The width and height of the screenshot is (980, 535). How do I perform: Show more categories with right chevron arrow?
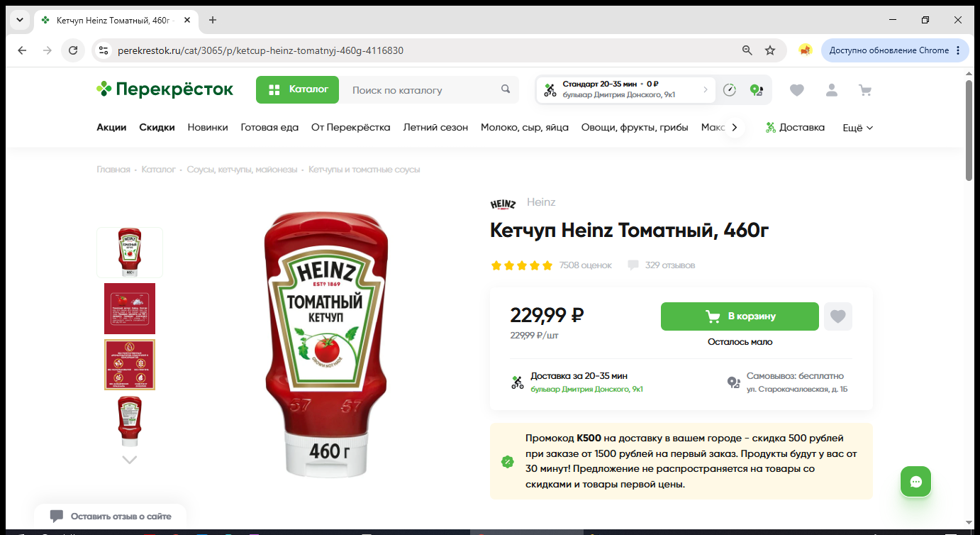734,128
